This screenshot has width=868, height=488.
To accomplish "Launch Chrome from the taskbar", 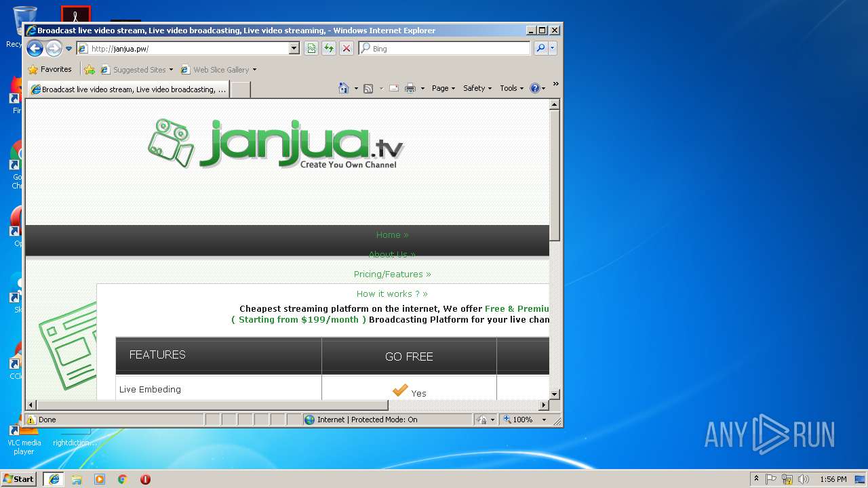I will [122, 479].
